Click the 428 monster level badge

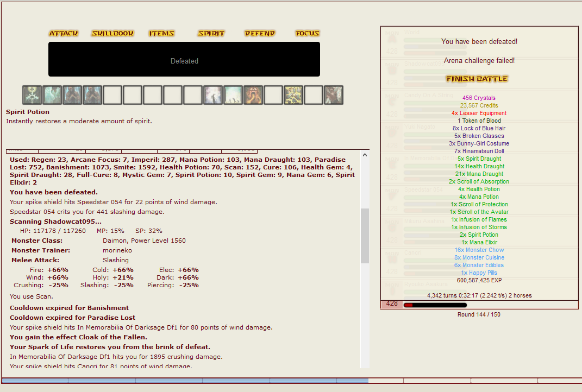point(392,304)
